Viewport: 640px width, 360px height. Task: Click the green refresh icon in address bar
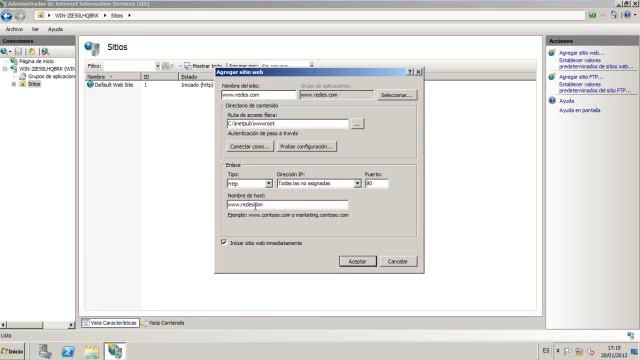coord(592,16)
